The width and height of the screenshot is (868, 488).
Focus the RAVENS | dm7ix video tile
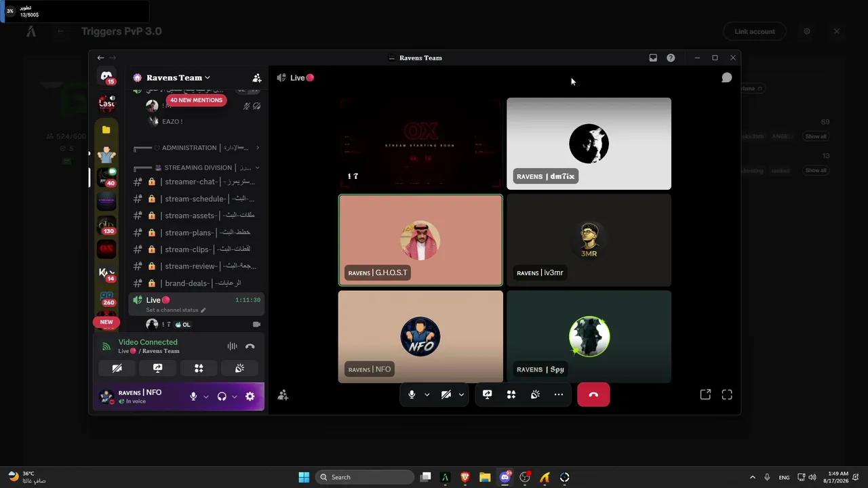(x=589, y=144)
